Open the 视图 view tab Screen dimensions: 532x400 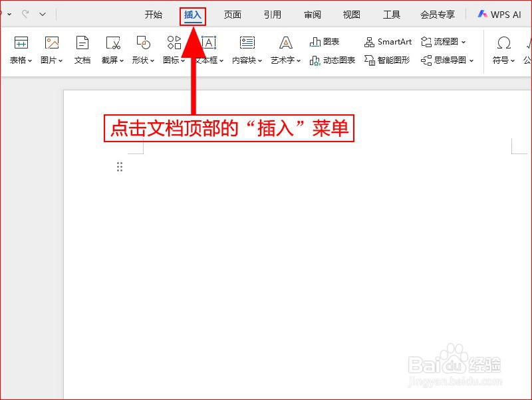(350, 13)
